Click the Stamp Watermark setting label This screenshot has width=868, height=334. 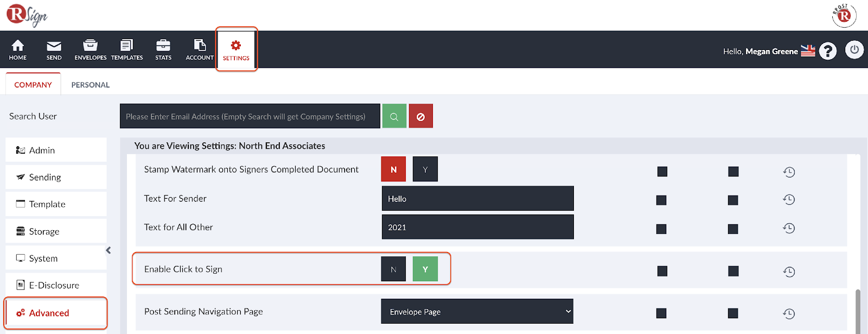[251, 169]
